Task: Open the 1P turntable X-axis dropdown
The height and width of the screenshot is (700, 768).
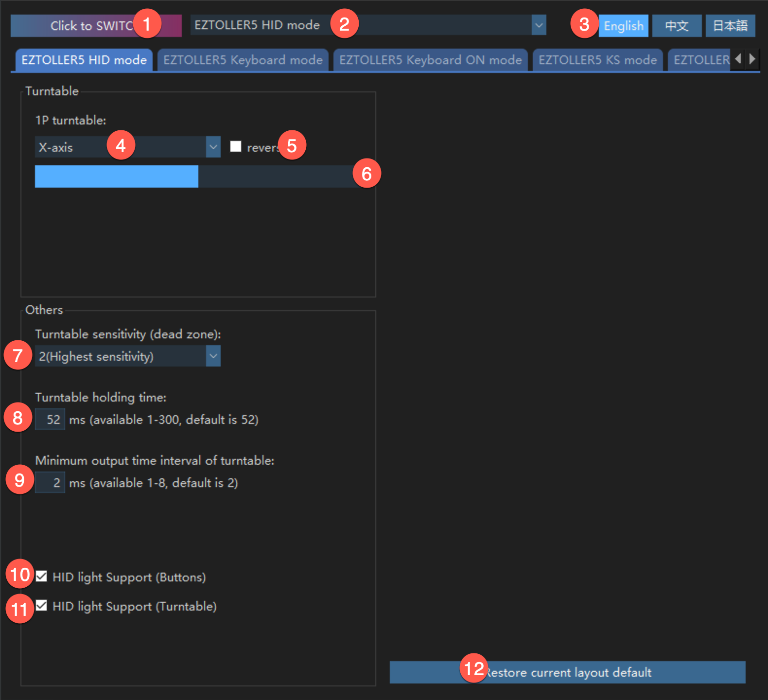Action: (128, 147)
